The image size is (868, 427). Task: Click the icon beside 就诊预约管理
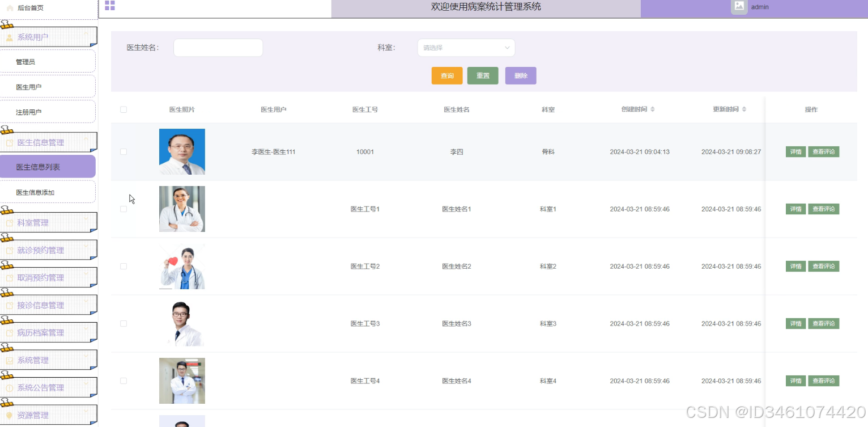(x=10, y=251)
